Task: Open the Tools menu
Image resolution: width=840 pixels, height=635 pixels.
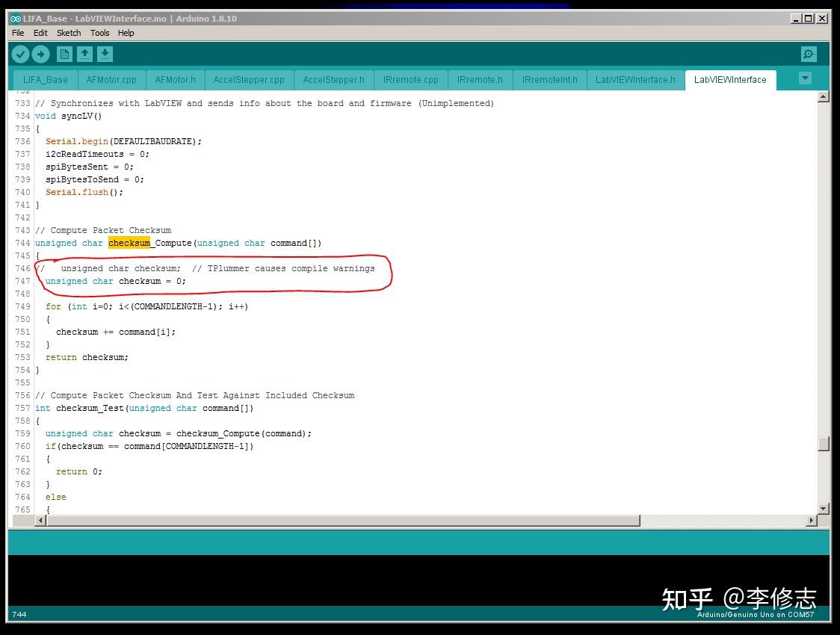Action: (x=99, y=33)
